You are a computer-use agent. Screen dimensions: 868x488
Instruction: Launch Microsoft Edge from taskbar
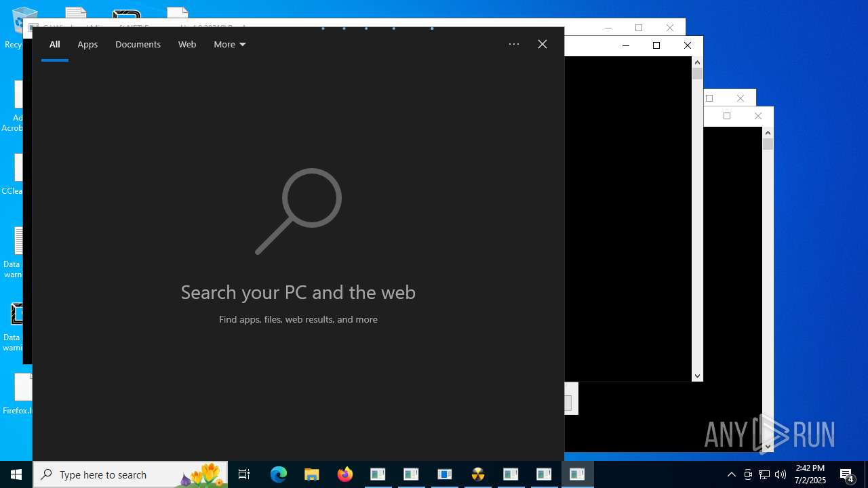click(279, 475)
